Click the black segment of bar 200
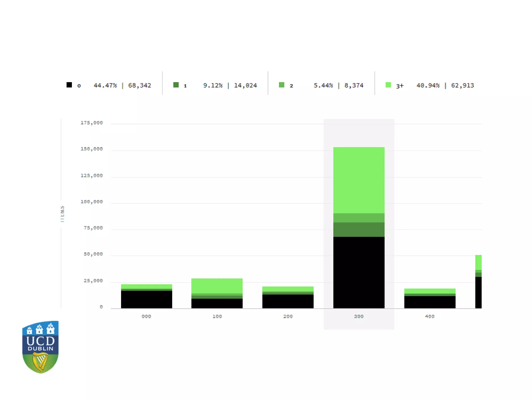 [x=288, y=301]
